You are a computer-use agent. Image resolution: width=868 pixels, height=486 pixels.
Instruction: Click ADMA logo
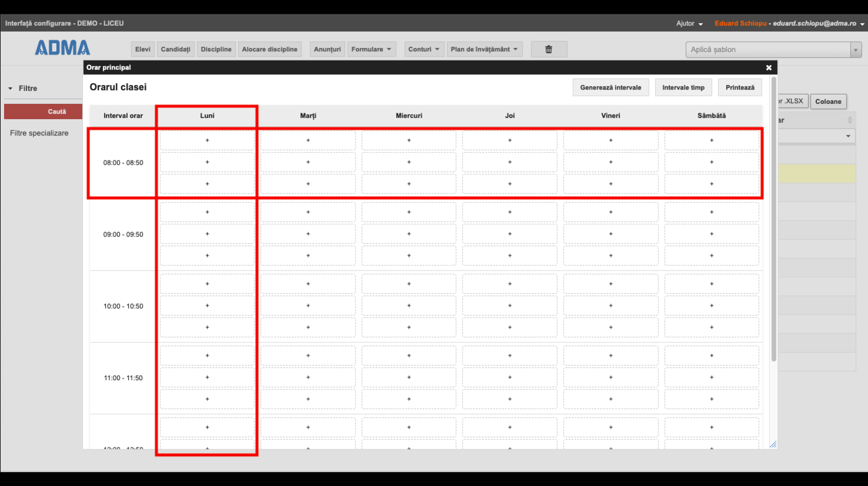click(62, 48)
